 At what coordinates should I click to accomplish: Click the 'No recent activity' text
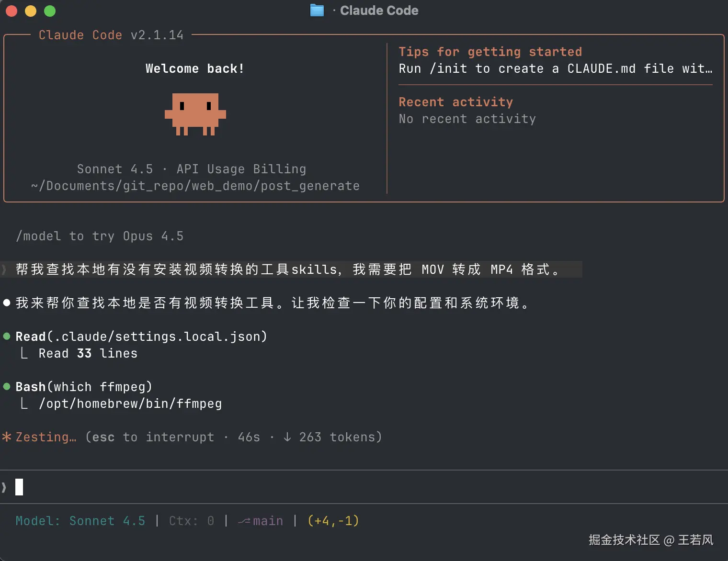[x=467, y=119]
